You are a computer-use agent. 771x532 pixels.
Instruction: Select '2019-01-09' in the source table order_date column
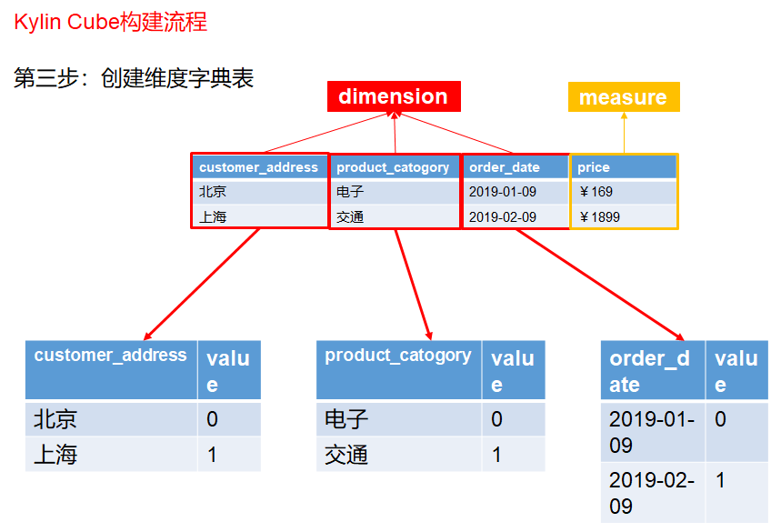503,192
